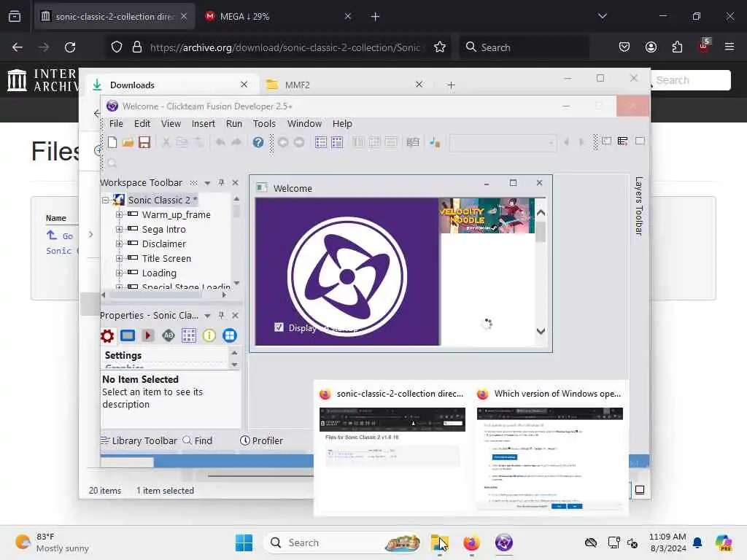Open the File menu in Fusion
Viewport: 747px width, 560px height.
(116, 123)
